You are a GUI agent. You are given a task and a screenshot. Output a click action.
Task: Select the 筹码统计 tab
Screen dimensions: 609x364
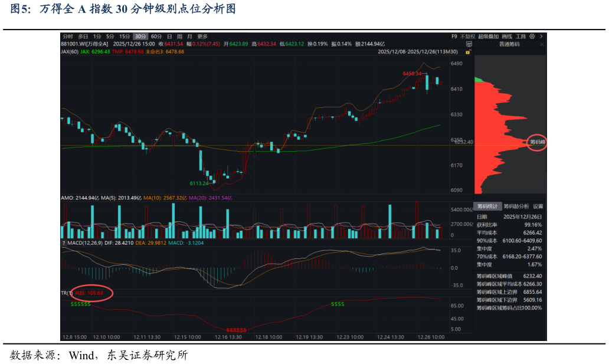pos(487,206)
